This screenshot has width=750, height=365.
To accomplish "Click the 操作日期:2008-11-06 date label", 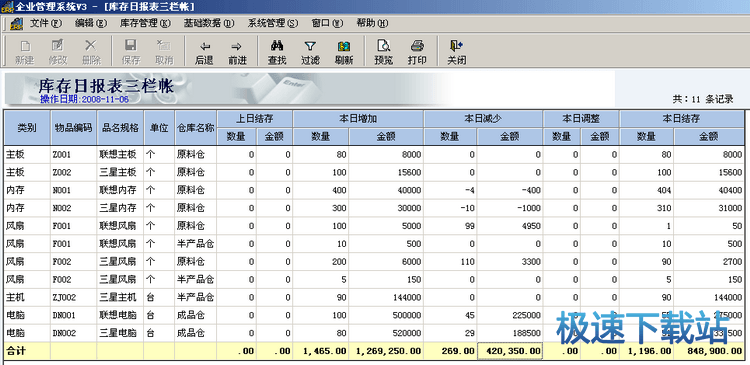I will [84, 99].
